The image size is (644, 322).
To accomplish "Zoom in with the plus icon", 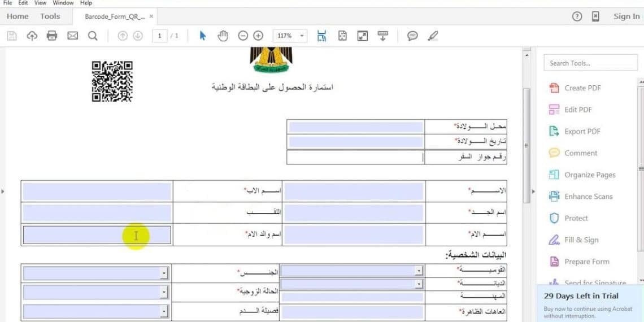I will tap(258, 36).
